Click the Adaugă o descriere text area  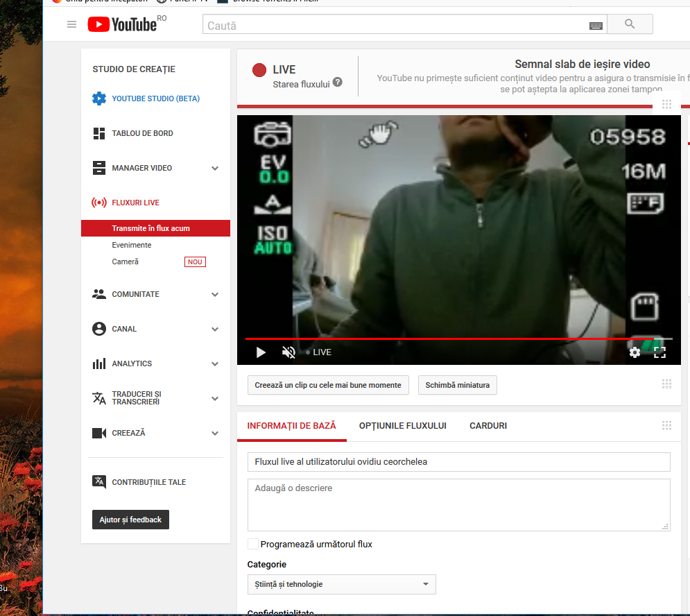458,505
